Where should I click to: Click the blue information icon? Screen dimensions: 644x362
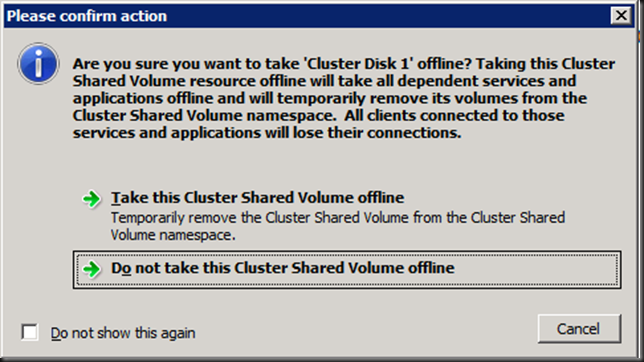[38, 64]
